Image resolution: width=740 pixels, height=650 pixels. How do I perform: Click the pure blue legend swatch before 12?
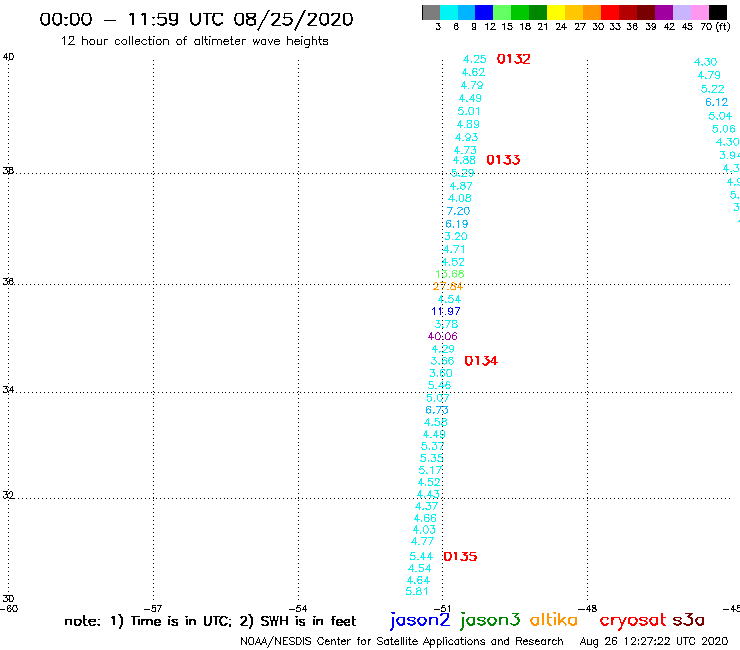[x=484, y=12]
